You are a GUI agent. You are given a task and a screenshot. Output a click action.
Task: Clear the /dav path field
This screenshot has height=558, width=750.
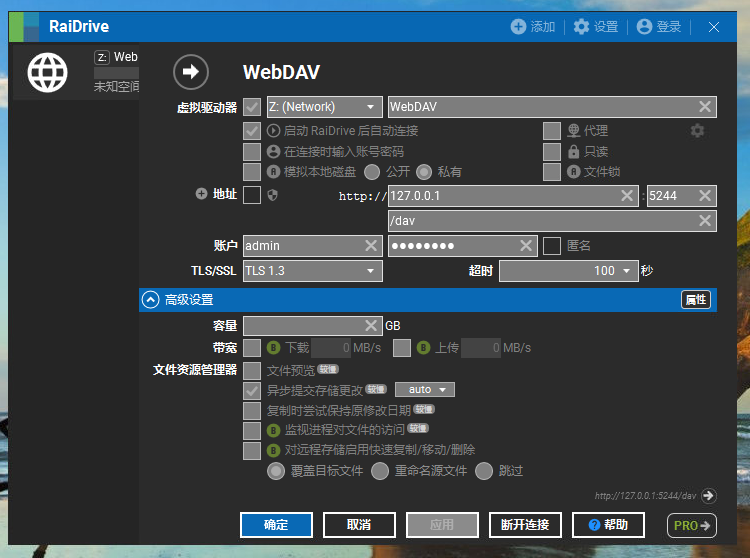(x=705, y=220)
